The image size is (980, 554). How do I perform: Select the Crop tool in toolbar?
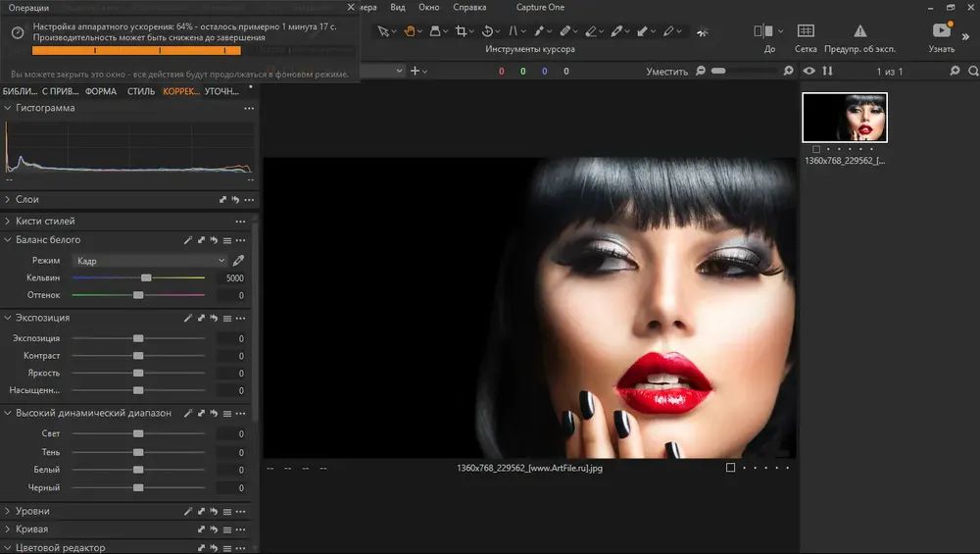(x=462, y=30)
